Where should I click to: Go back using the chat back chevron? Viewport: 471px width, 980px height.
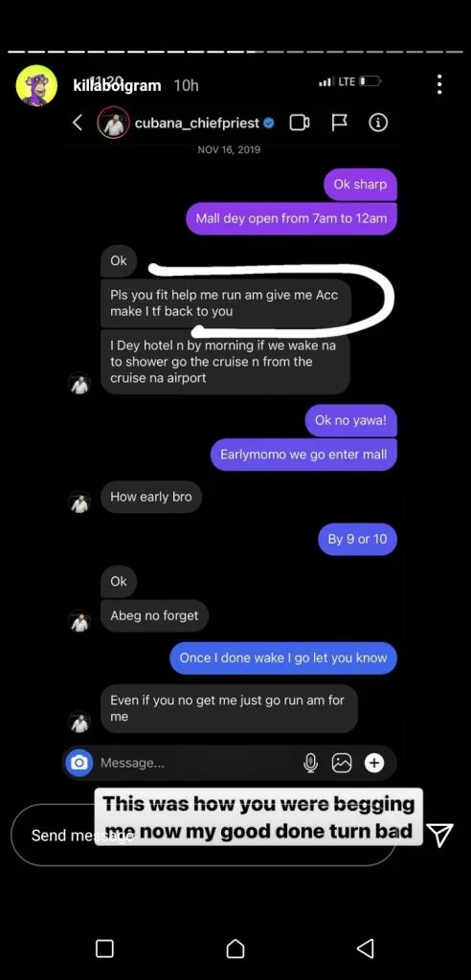(x=78, y=122)
